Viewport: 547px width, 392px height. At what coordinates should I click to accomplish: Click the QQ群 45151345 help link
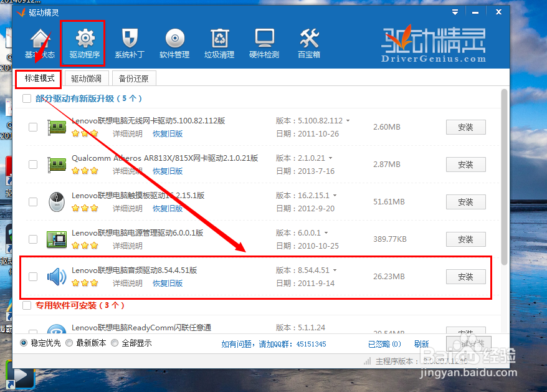(273, 344)
